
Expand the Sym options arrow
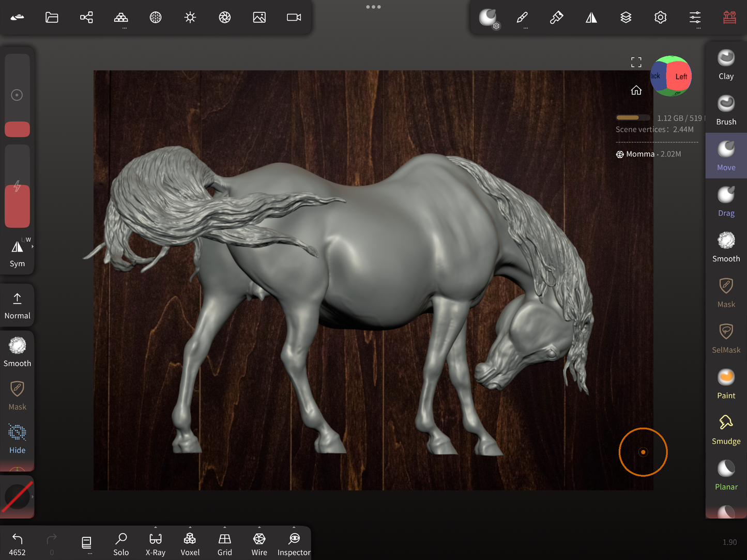[33, 247]
